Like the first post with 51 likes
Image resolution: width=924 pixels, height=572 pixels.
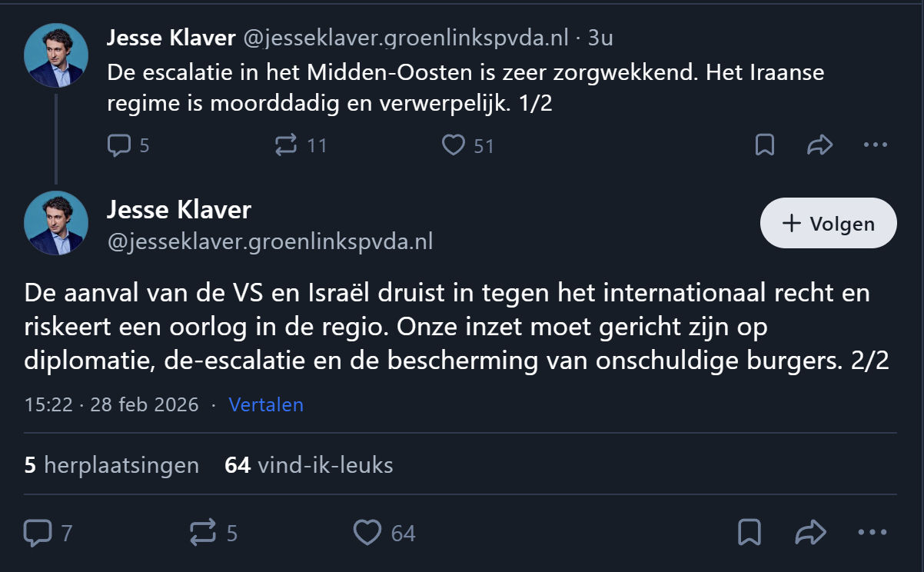coord(454,145)
